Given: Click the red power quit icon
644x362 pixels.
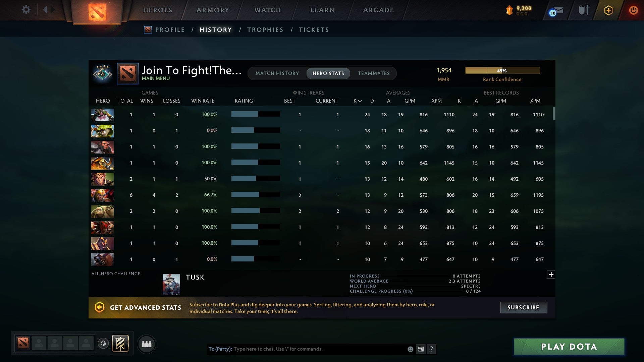Looking at the screenshot, I should pyautogui.click(x=633, y=10).
